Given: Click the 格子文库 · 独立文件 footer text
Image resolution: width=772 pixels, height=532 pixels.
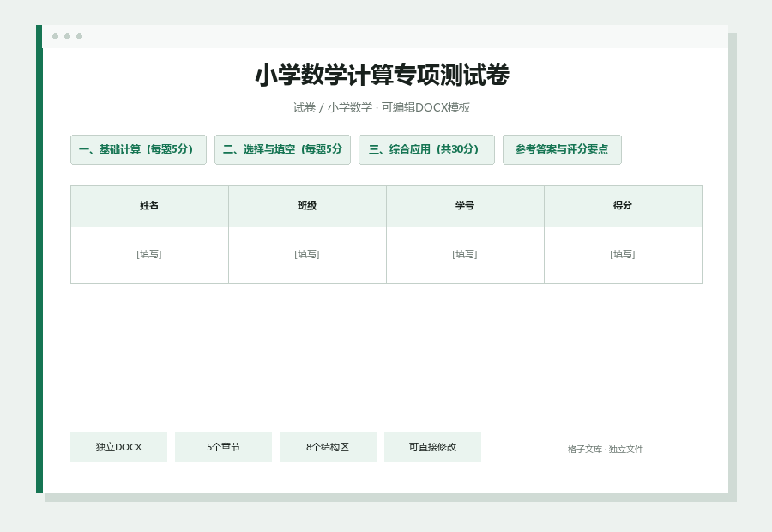Looking at the screenshot, I should point(605,450).
